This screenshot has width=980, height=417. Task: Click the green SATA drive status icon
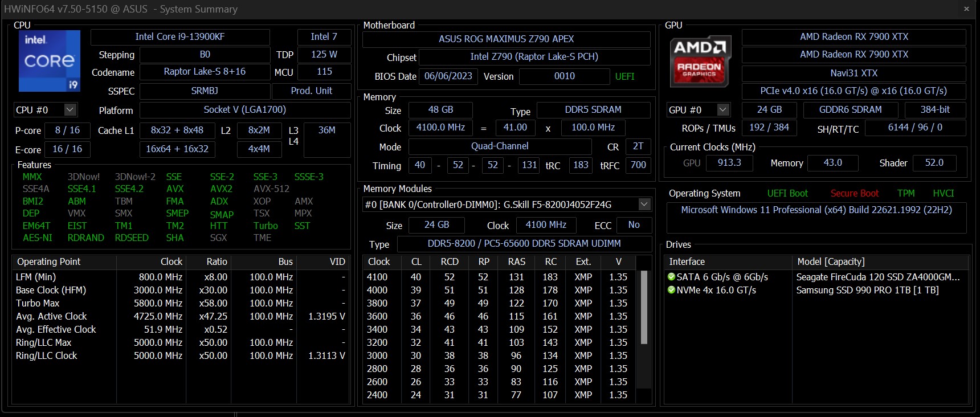coord(672,277)
